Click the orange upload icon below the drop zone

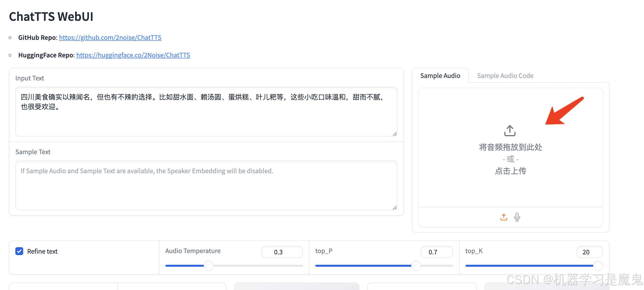coord(503,217)
